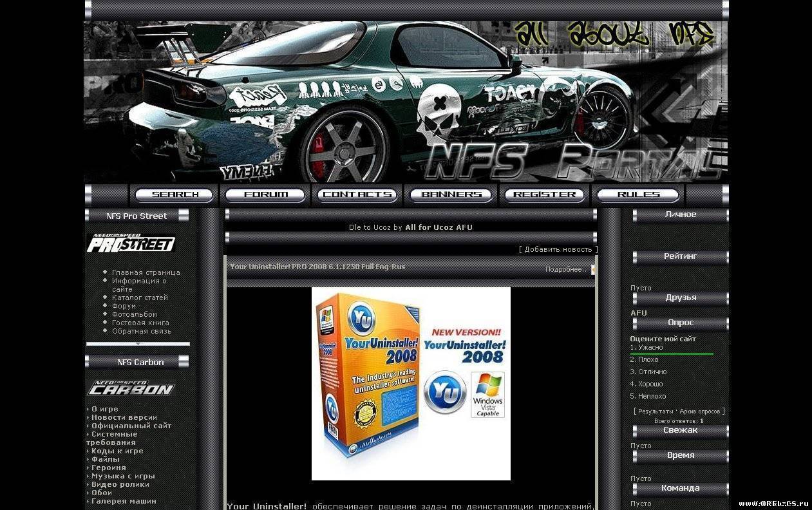Click the Подробнее link
This screenshot has height=510, width=812.
click(566, 270)
